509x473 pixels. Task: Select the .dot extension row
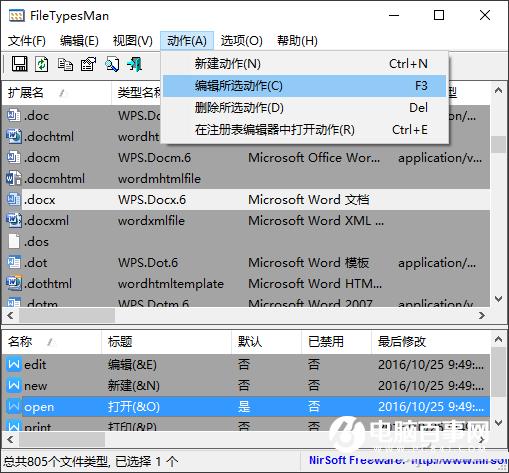[246, 262]
